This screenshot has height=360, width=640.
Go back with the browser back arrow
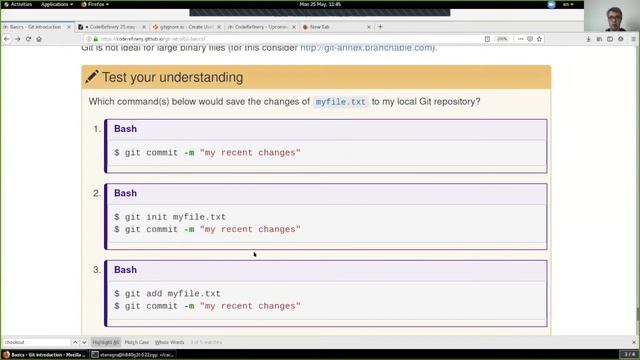coord(7,39)
